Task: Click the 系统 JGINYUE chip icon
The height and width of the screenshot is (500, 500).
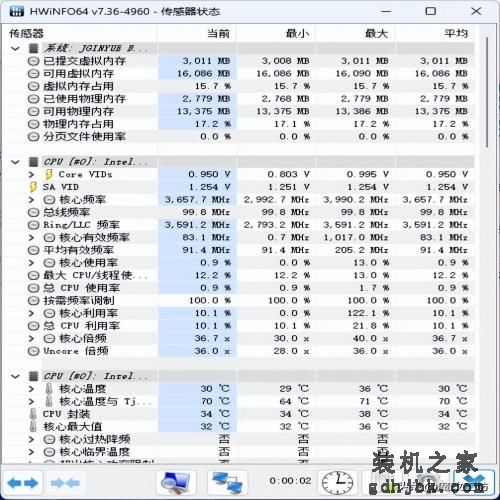Action: pyautogui.click(x=33, y=49)
